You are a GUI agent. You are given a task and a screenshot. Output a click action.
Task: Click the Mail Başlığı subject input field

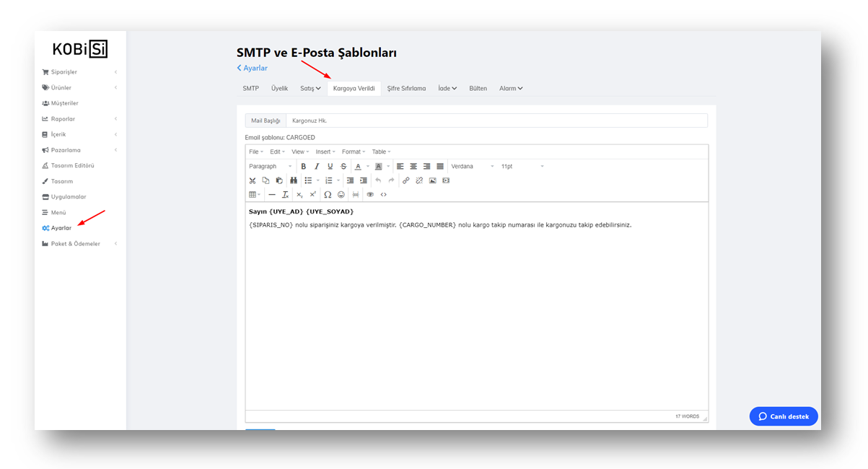click(x=496, y=120)
